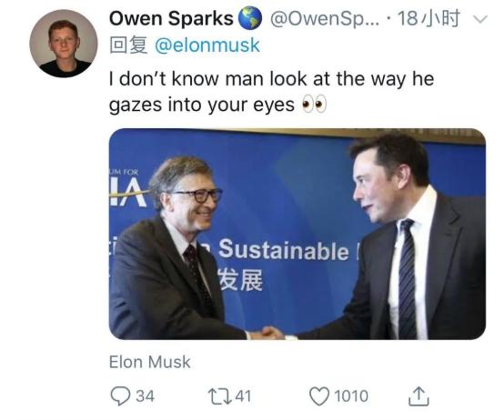Image resolution: width=504 pixels, height=420 pixels.
Task: Click the 回复 reply label
Action: [x=128, y=45]
